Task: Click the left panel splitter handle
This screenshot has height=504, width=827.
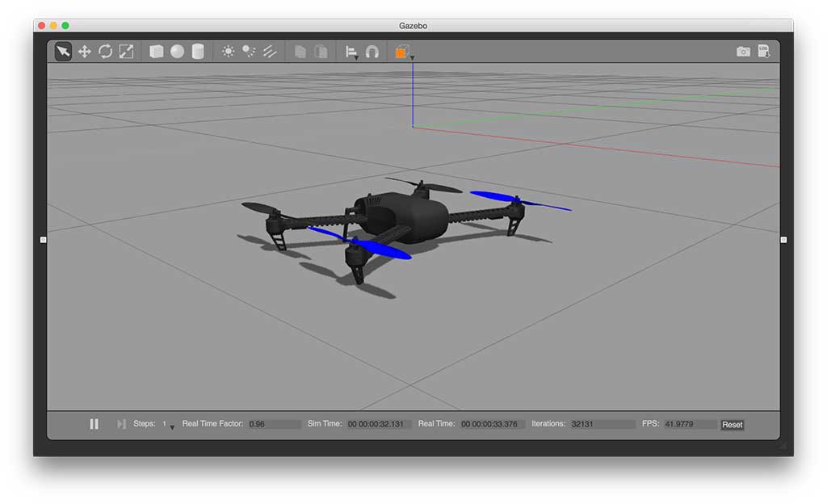Action: [44, 240]
